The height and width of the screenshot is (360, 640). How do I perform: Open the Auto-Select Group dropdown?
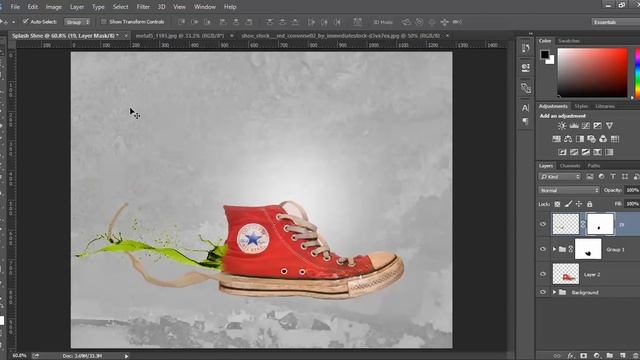tap(77, 22)
